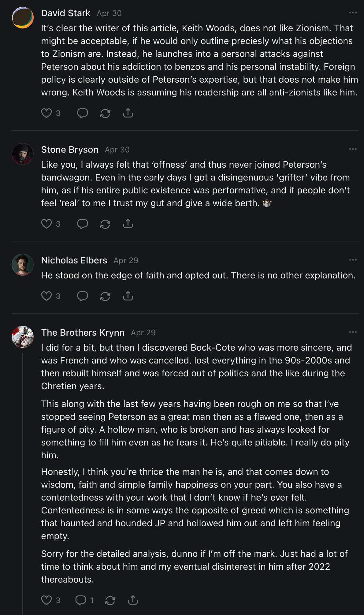364x615 pixels.
Task: Restack David Stark's comment
Action: tap(105, 113)
